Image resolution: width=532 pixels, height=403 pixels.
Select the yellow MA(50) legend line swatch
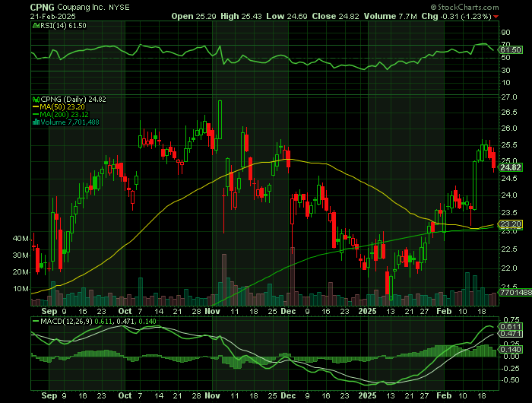pos(36,107)
